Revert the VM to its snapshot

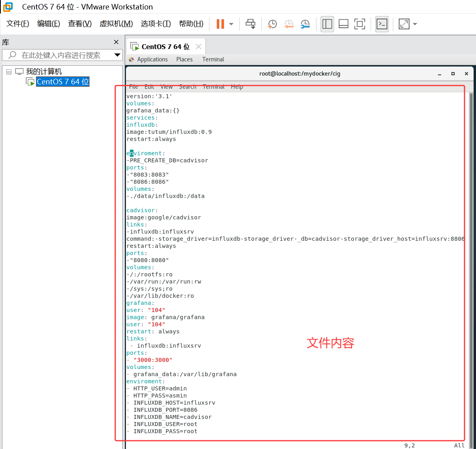click(x=289, y=24)
